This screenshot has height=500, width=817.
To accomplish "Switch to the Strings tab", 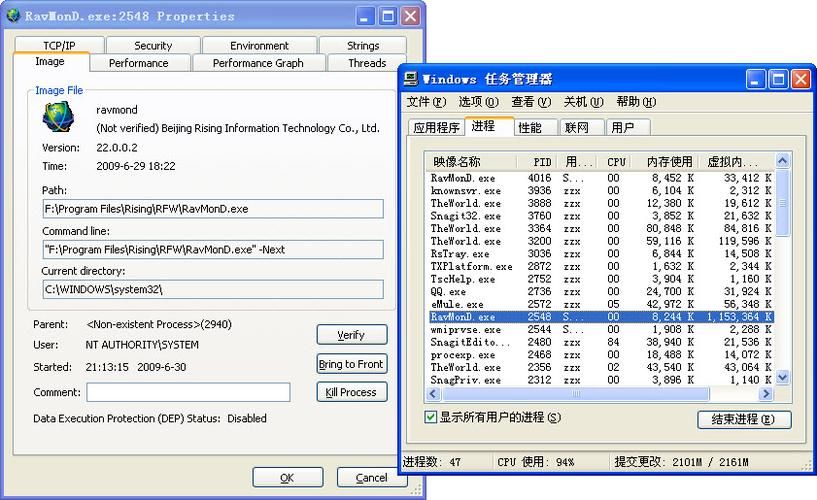I will click(x=363, y=45).
